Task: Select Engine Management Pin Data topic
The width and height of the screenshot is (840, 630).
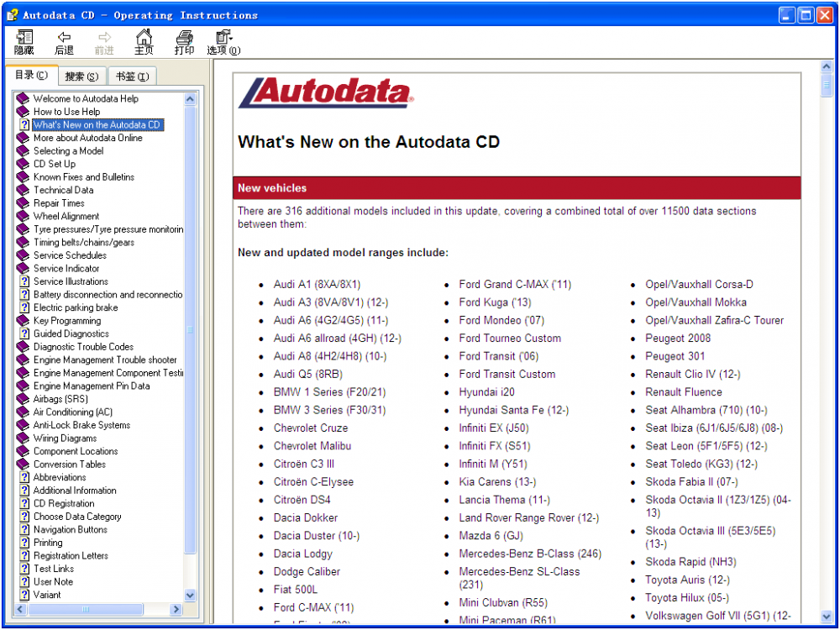Action: pos(92,386)
